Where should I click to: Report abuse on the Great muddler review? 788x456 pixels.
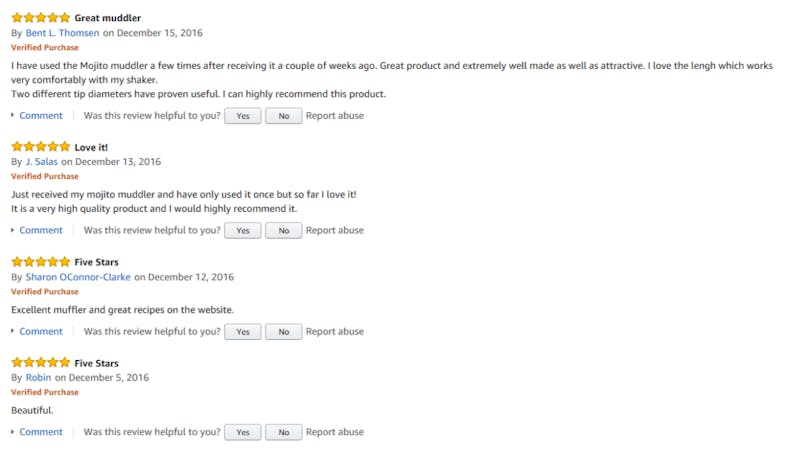(335, 116)
